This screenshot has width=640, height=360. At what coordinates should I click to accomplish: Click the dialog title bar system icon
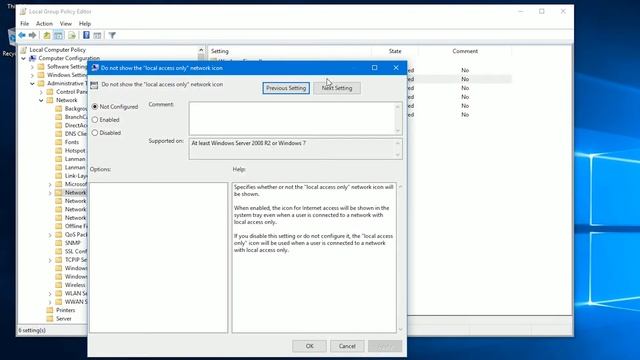click(x=95, y=68)
